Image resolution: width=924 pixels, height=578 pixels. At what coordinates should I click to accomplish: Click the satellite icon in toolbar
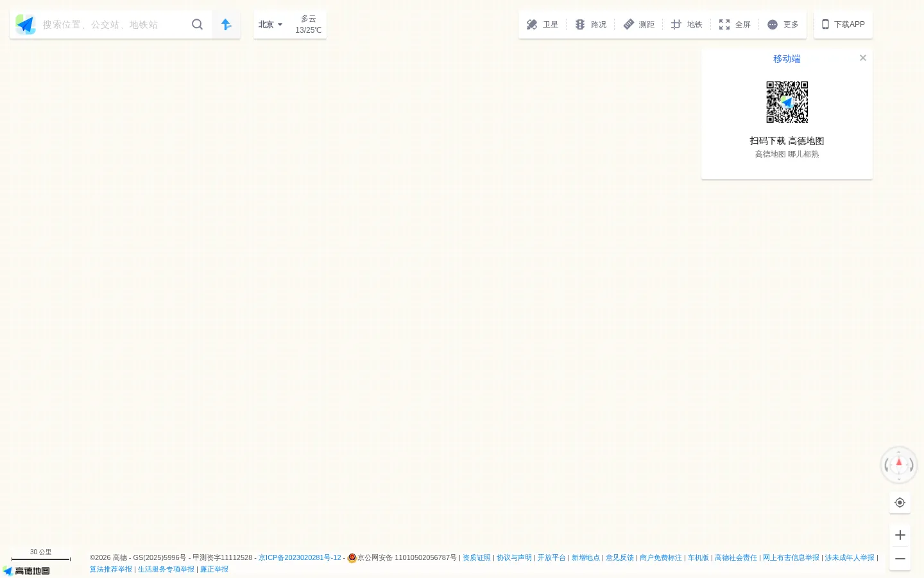[532, 24]
